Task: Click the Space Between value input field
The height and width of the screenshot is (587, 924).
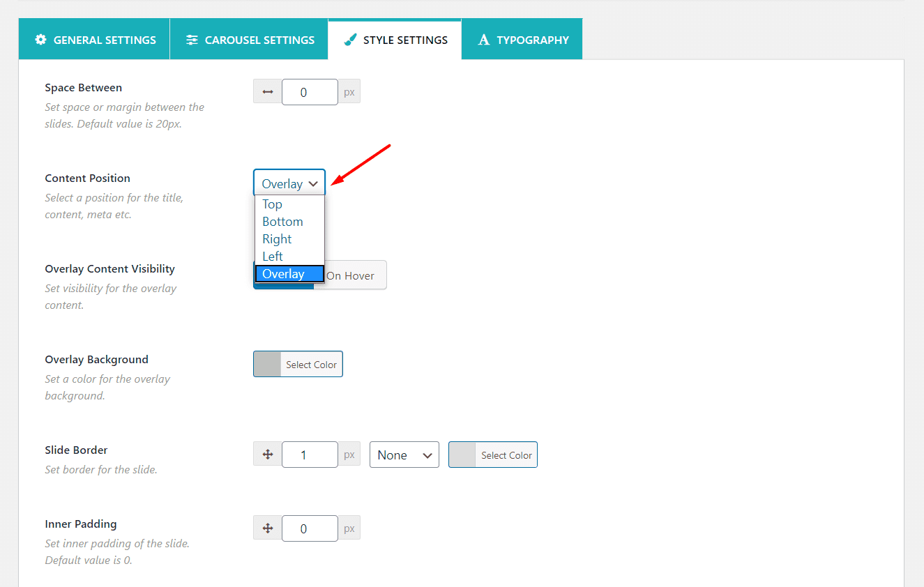Action: click(x=310, y=92)
